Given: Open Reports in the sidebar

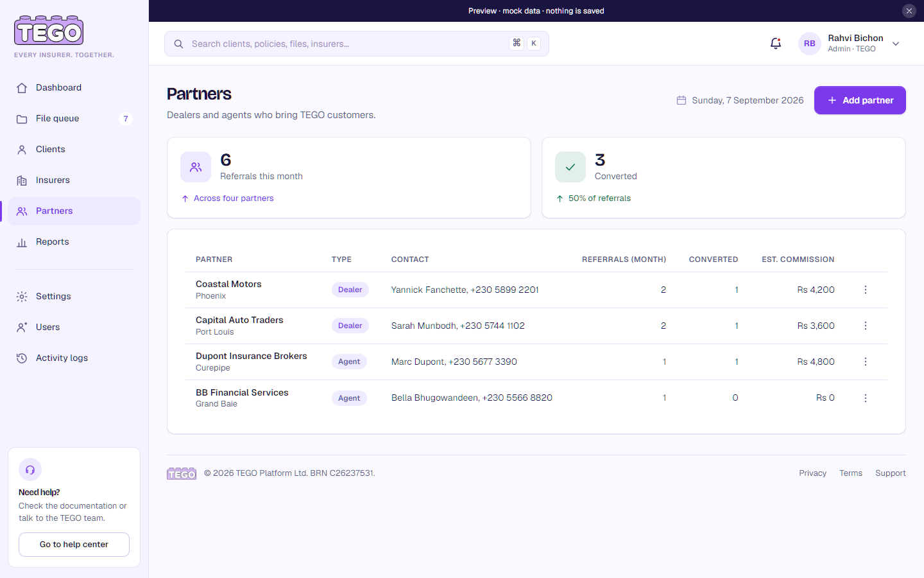Looking at the screenshot, I should (74, 242).
